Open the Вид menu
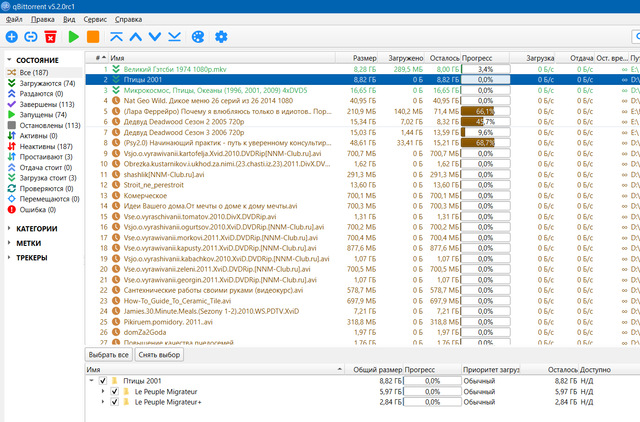Screen dimensions: 640x422 pyautogui.click(x=69, y=19)
